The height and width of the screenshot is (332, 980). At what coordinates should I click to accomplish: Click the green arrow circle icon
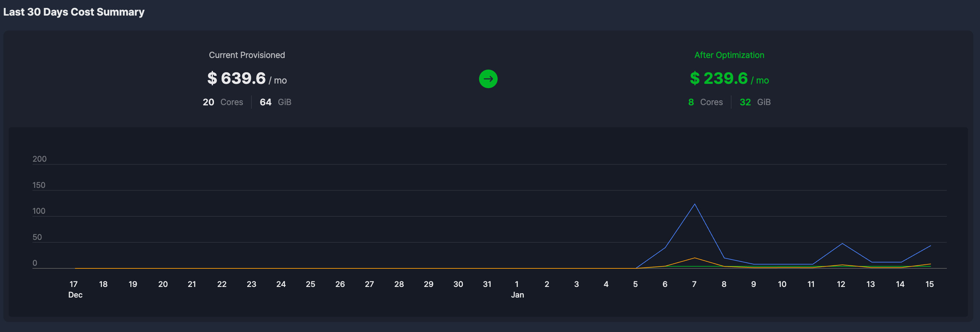[x=488, y=79]
